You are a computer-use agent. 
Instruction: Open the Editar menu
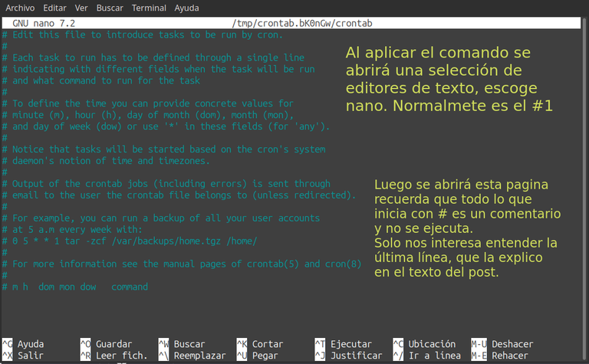point(54,8)
